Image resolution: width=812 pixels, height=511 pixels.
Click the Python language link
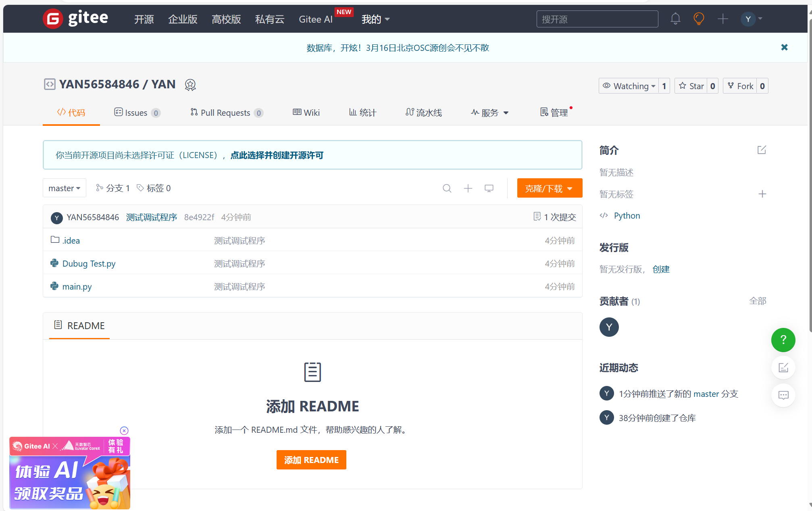tap(627, 216)
